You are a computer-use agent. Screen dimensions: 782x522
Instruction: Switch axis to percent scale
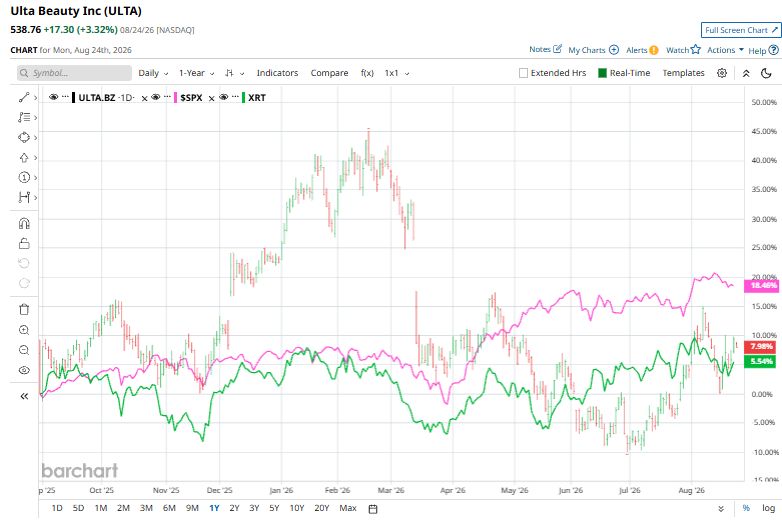coord(746,508)
